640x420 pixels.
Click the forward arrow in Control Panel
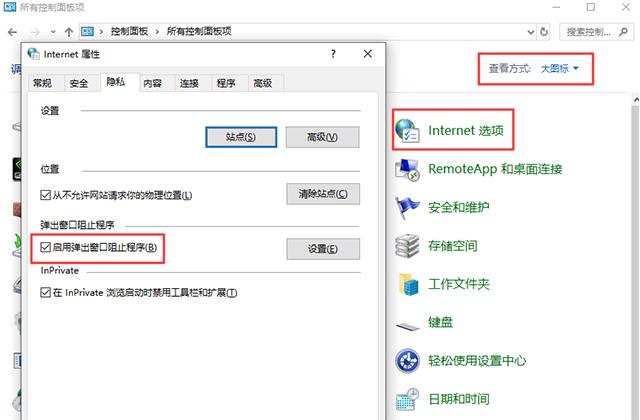point(35,32)
